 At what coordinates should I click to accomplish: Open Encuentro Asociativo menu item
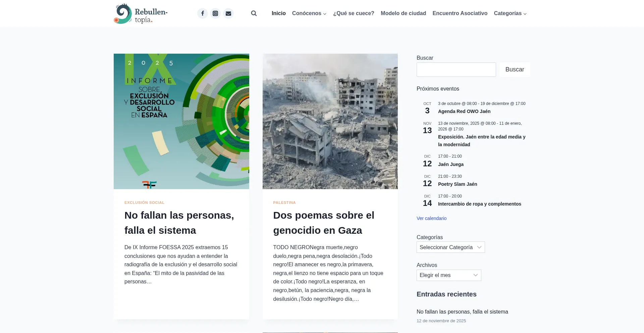[460, 13]
